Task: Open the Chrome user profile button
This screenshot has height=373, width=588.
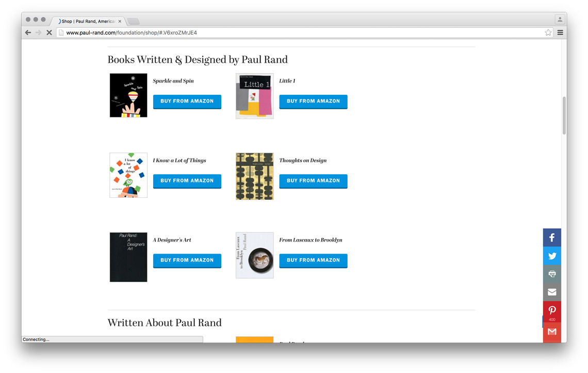Action: [560, 19]
